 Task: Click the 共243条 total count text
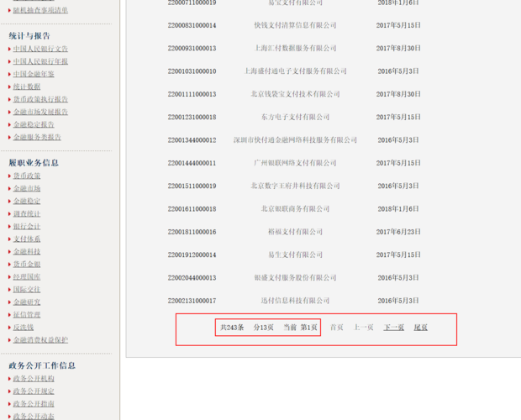(232, 328)
